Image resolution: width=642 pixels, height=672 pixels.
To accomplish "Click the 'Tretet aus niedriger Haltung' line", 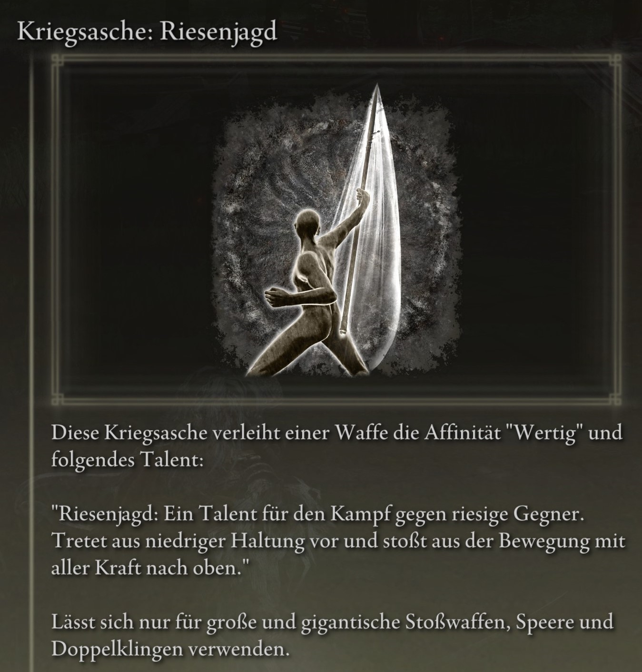I will 338,542.
